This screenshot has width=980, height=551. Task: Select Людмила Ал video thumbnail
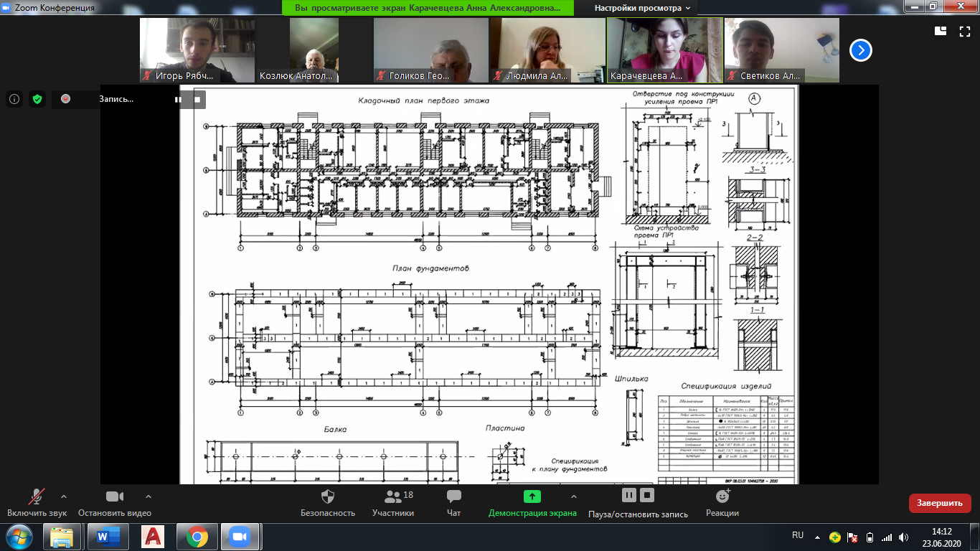click(548, 50)
